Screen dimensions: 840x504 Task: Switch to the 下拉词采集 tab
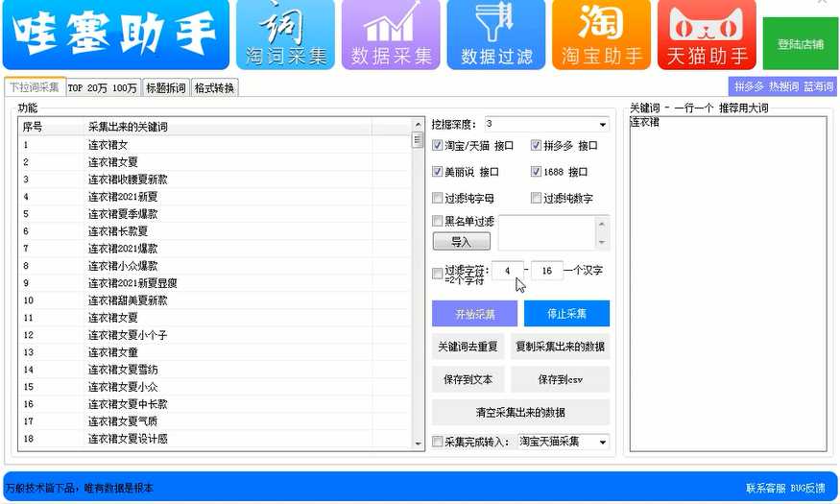(x=35, y=86)
